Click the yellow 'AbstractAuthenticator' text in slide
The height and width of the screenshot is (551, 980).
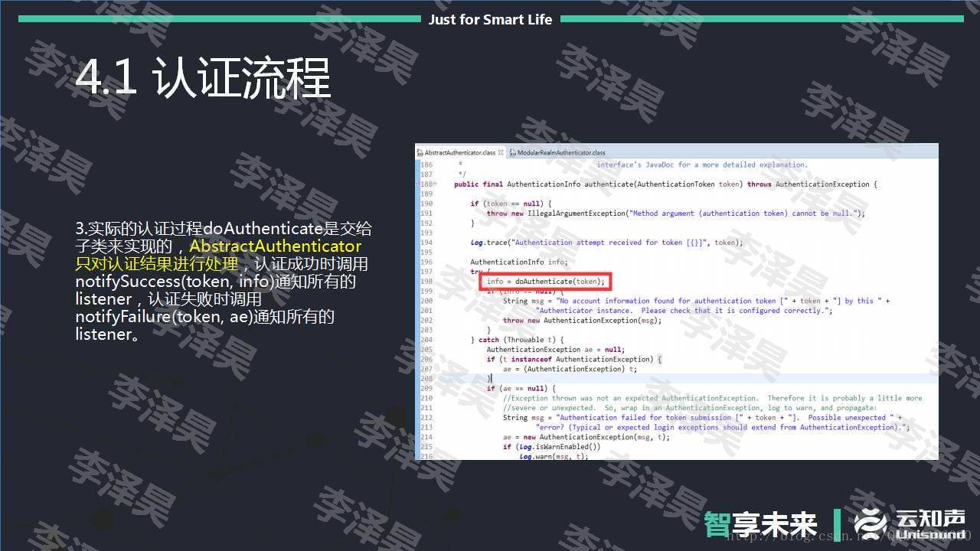(275, 246)
